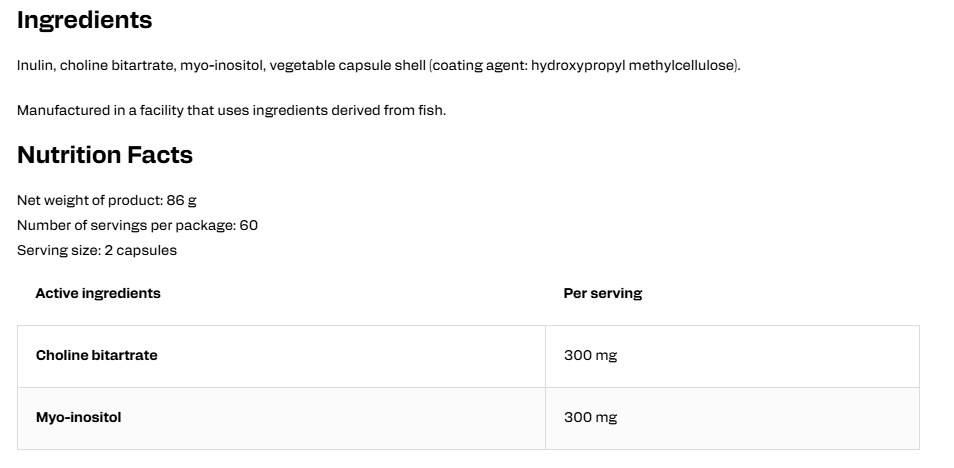The image size is (954, 468).
Task: Click the servings count 60
Action: click(248, 226)
